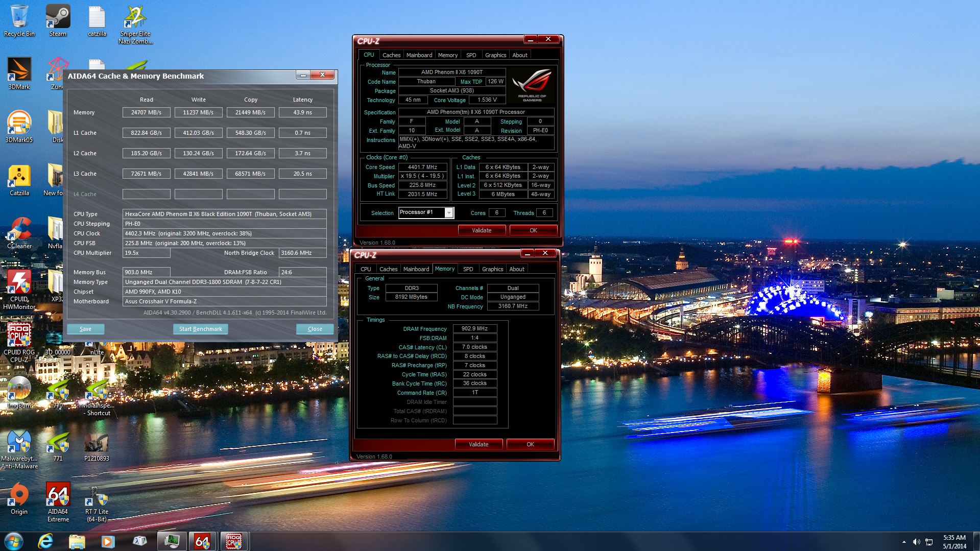
Task: Click the Memory Latency value 43.9 ns
Action: [x=303, y=112]
